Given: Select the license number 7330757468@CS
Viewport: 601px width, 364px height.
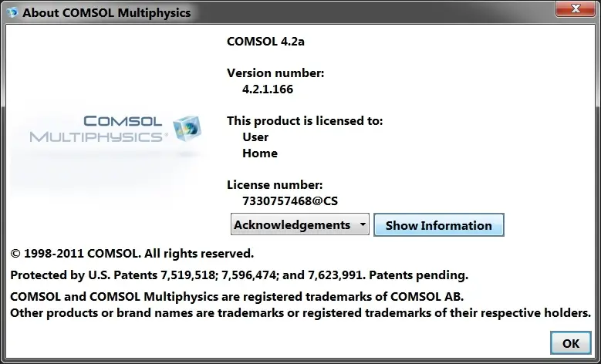Looking at the screenshot, I should coord(290,201).
